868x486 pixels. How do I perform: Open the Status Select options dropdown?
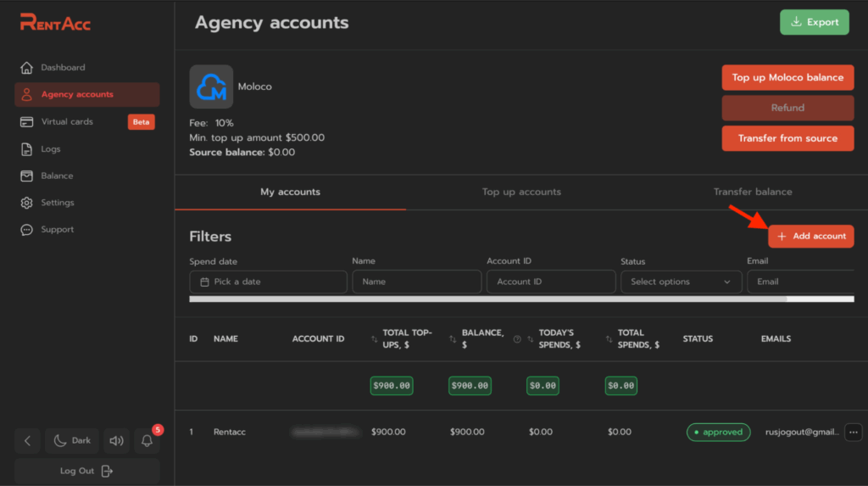(681, 282)
